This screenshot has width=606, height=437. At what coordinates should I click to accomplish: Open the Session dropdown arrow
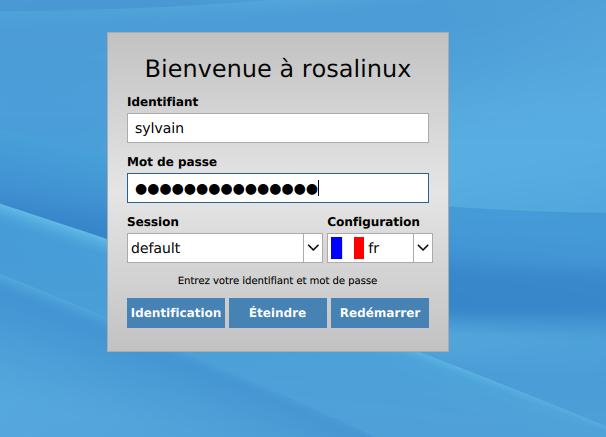(x=313, y=248)
